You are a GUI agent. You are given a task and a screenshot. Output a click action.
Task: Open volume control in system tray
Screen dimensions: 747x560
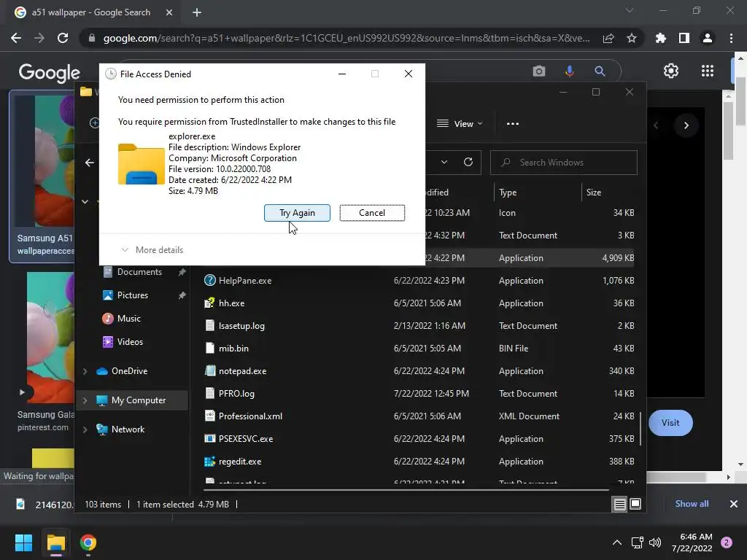tap(655, 542)
